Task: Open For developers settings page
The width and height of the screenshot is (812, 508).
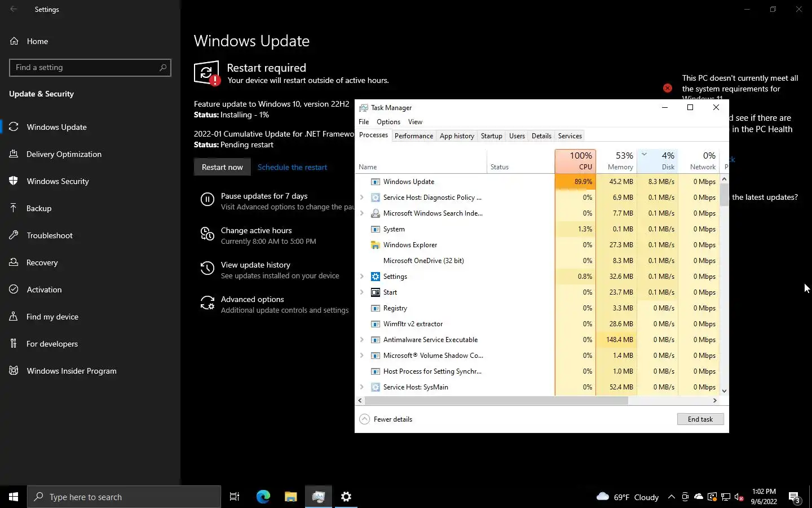Action: [90, 344]
